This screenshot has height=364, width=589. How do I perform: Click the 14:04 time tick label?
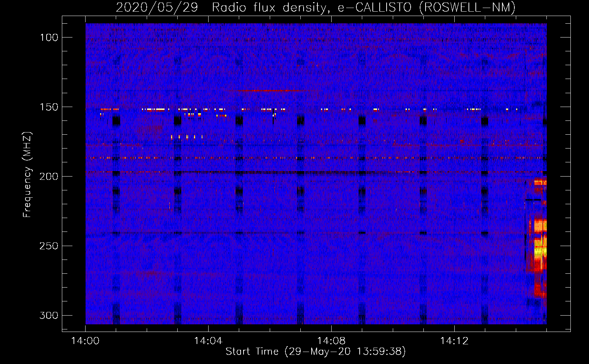tap(208, 341)
